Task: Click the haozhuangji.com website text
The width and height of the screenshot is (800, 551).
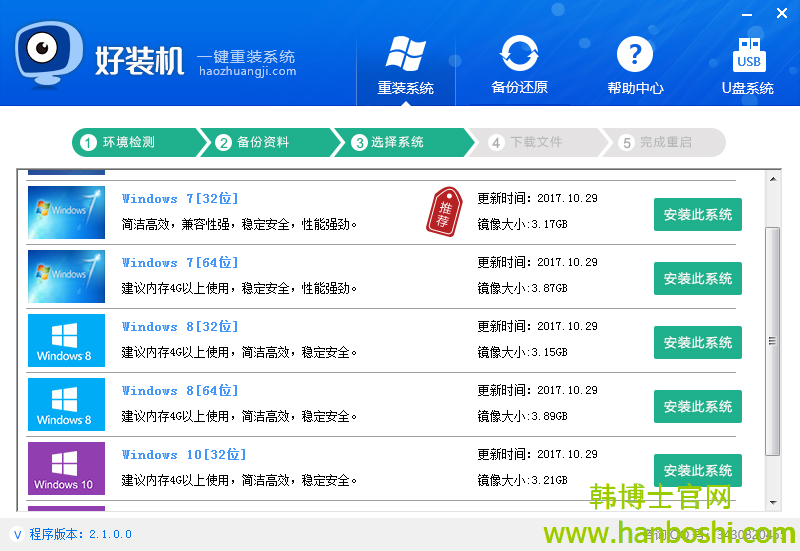Action: click(247, 71)
